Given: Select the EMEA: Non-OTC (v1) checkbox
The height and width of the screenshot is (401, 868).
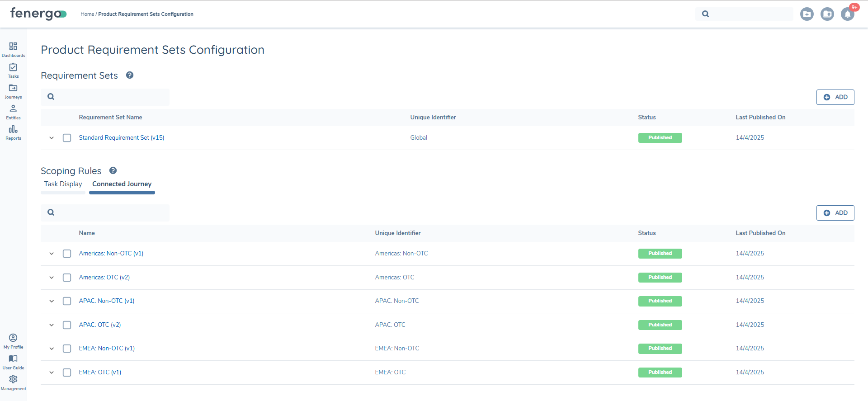Looking at the screenshot, I should click(67, 349).
